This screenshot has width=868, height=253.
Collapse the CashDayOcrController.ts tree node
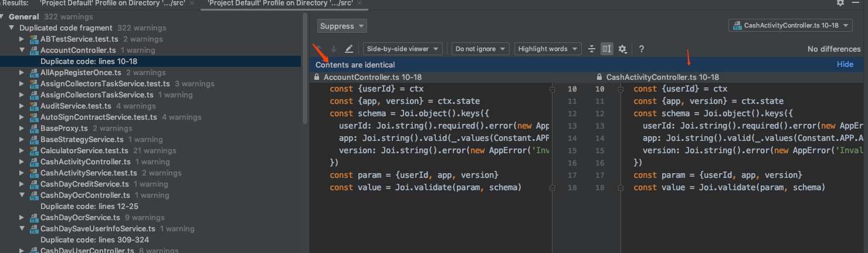tap(22, 195)
